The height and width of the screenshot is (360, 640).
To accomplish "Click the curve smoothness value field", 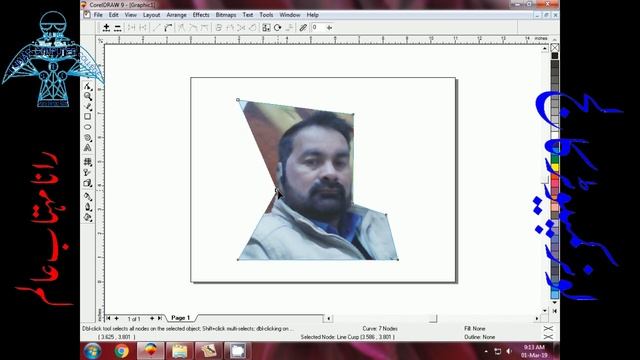I will [x=317, y=27].
